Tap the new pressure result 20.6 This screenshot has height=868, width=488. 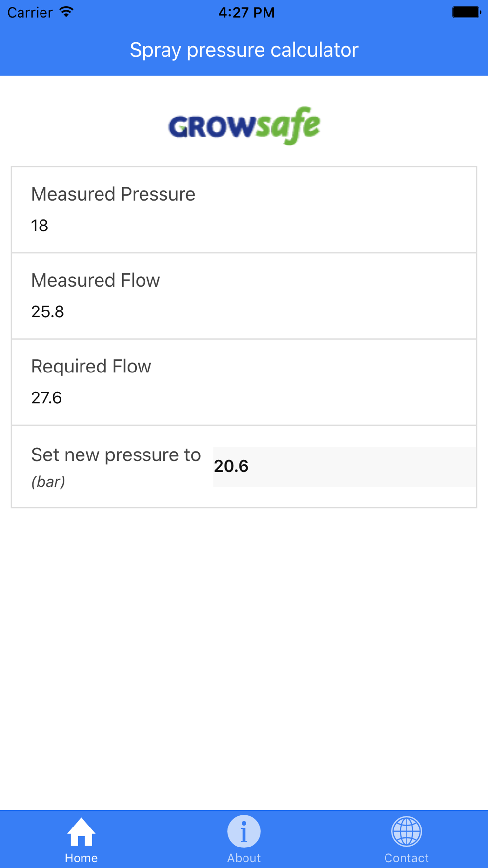[x=231, y=466]
